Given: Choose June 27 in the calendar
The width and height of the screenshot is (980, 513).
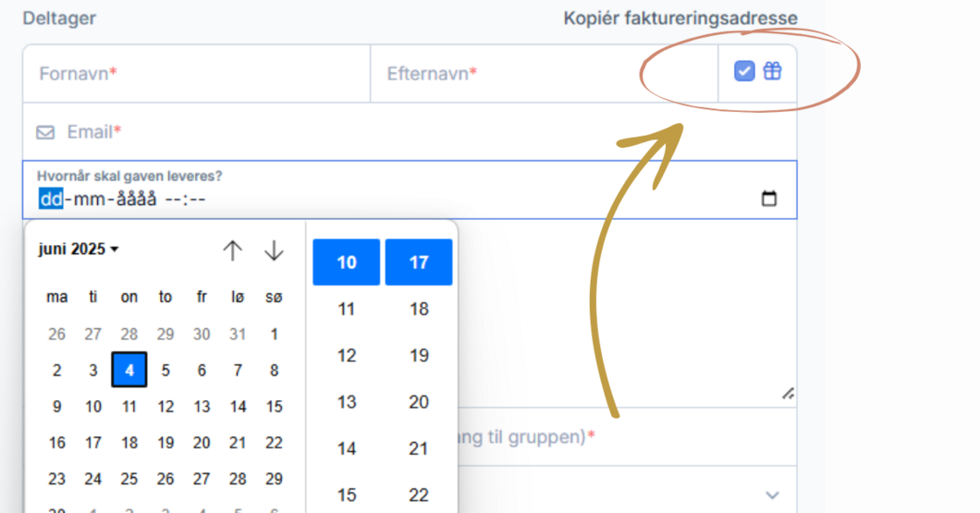Looking at the screenshot, I should tap(201, 479).
